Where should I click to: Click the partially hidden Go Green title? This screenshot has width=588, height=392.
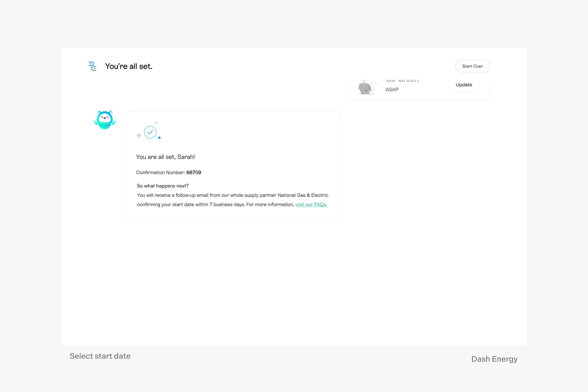tap(402, 81)
